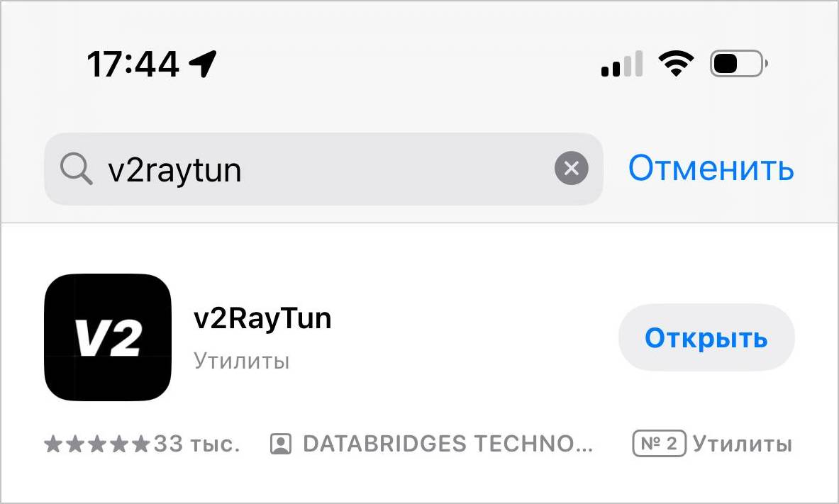Image resolution: width=839 pixels, height=504 pixels.
Task: Select the developer person icon
Action: [x=281, y=444]
